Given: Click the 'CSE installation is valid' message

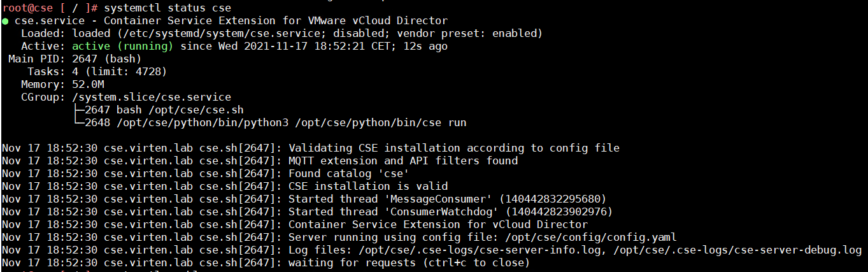Looking at the screenshot, I should click(368, 187).
